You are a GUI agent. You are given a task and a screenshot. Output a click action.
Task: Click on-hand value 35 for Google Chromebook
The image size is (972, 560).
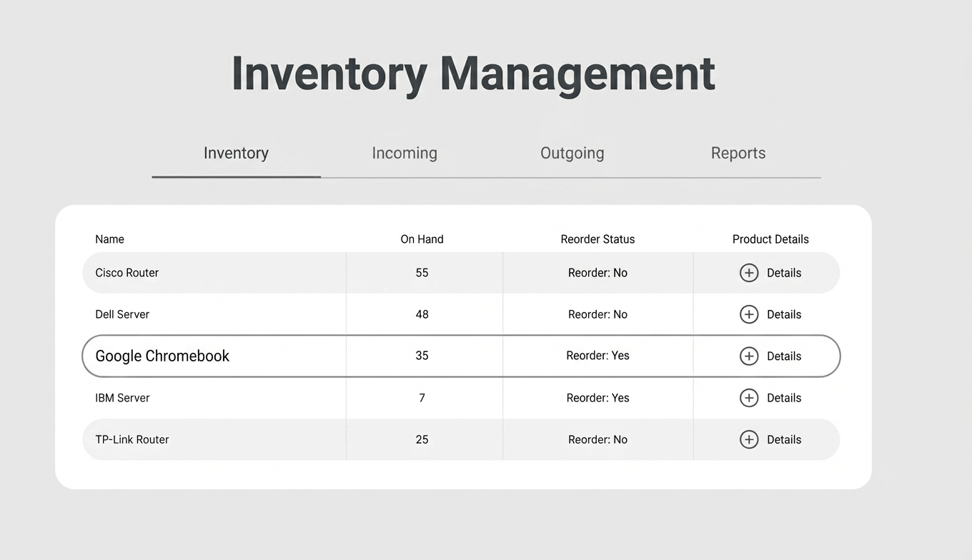[422, 356]
